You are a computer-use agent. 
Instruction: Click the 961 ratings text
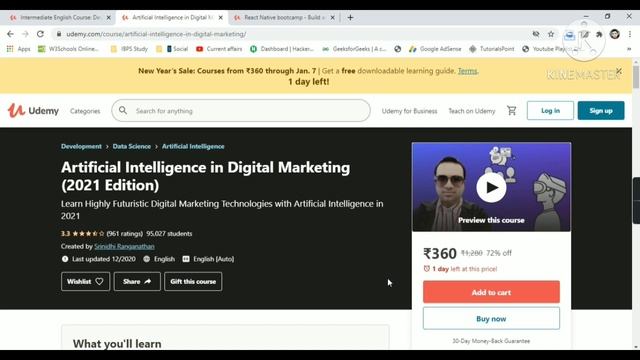point(124,234)
